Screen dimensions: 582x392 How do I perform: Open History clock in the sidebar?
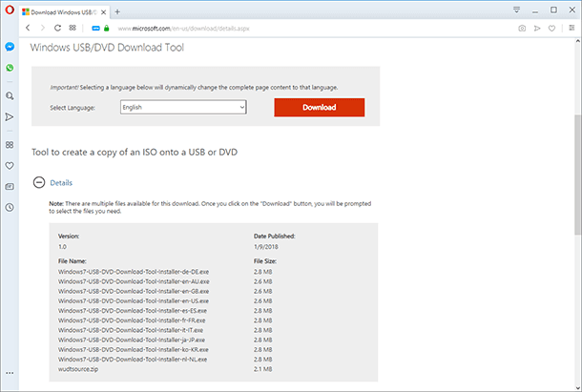(x=10, y=207)
